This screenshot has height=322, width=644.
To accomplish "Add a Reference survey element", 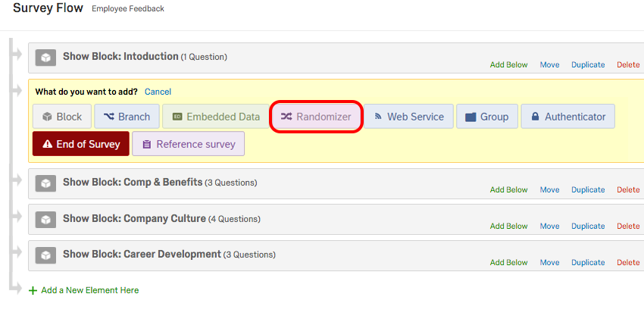I will (x=188, y=144).
